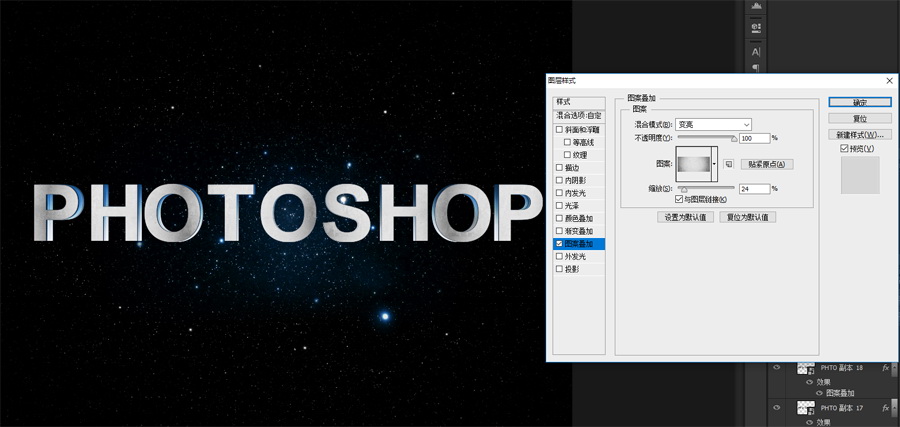Hide the PHTO 副本 17 layer
Viewport: 900px width, 427px height.
[777, 407]
